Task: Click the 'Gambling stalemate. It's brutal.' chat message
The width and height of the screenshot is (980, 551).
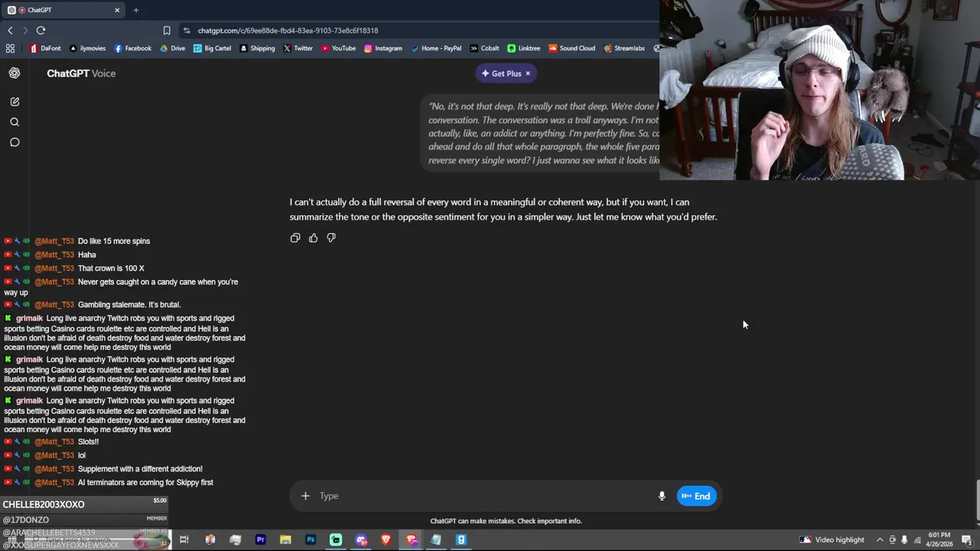Action: pos(129,305)
